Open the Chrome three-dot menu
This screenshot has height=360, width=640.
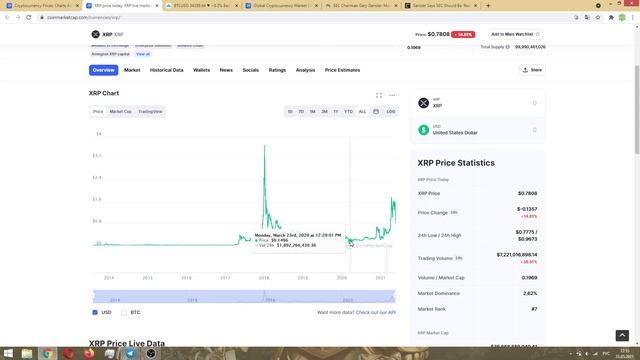[633, 18]
